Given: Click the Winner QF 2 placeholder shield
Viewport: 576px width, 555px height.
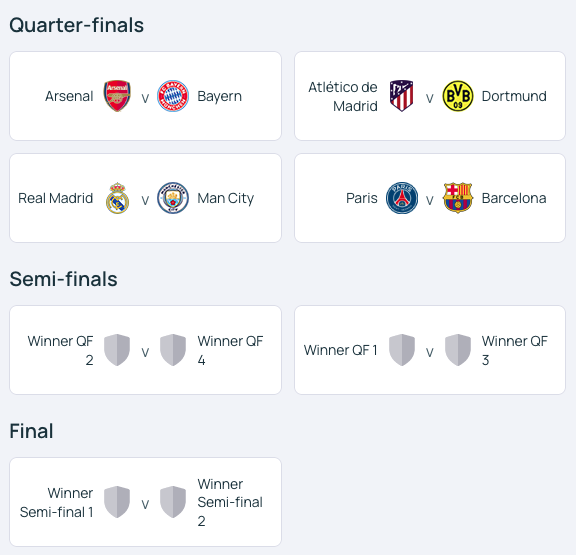Looking at the screenshot, I should click(x=117, y=350).
